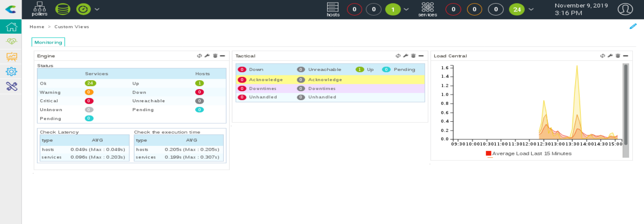Collapse the Engine widget with minus icon
The height and width of the screenshot is (224, 644).
coord(223,56)
